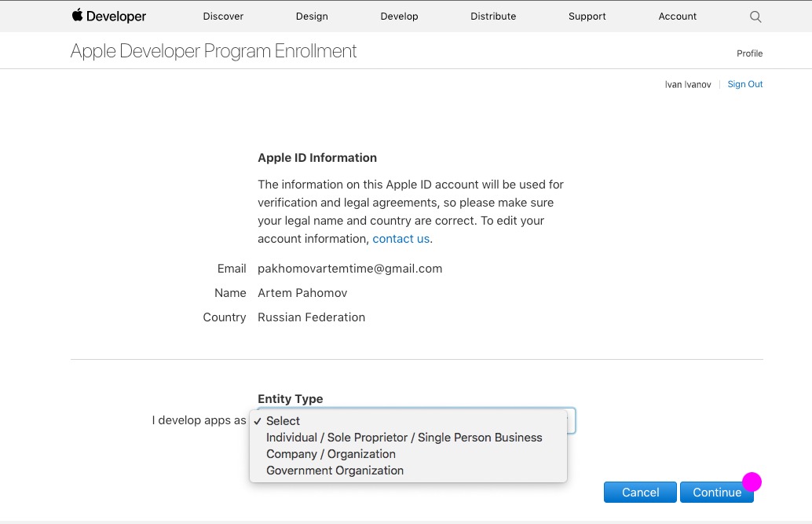Image resolution: width=812 pixels, height=524 pixels.
Task: Open the Support section
Action: point(587,16)
